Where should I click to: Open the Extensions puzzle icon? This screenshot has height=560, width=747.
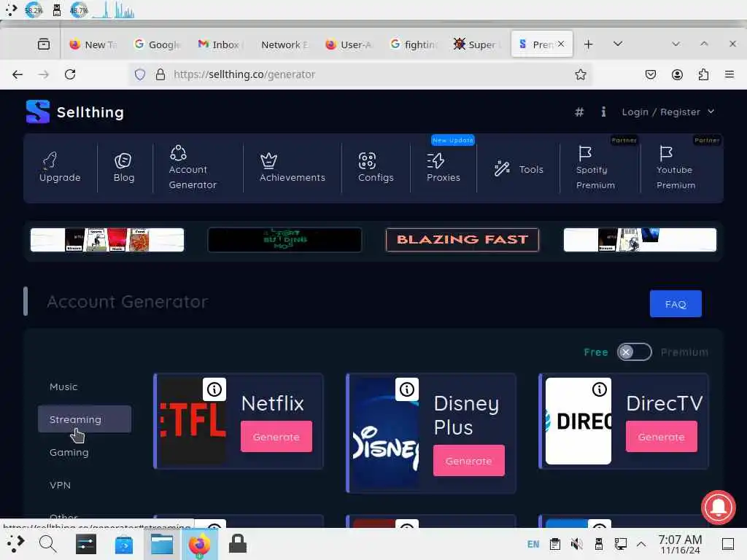[703, 75]
